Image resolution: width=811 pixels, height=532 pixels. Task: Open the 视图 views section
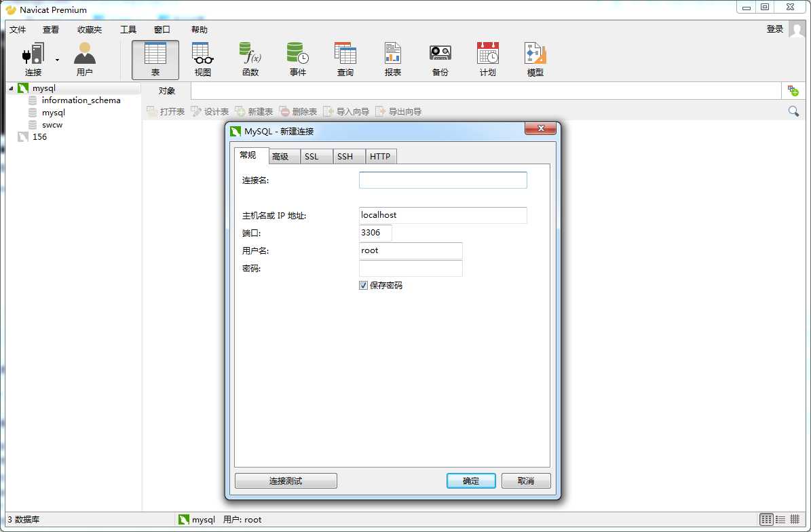[203, 60]
